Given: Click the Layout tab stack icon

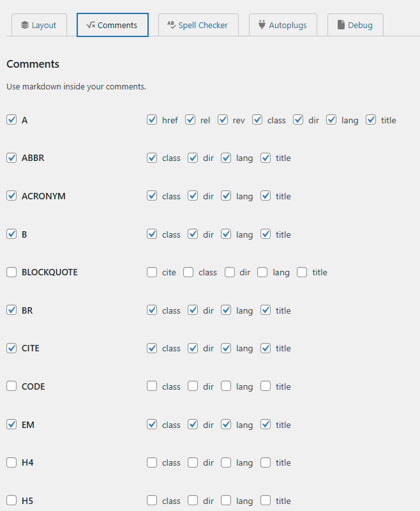Looking at the screenshot, I should (x=25, y=25).
